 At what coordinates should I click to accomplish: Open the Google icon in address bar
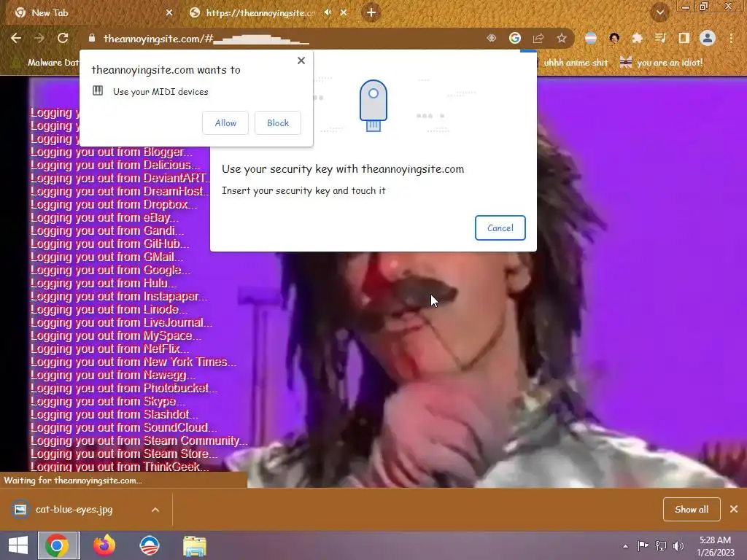514,38
